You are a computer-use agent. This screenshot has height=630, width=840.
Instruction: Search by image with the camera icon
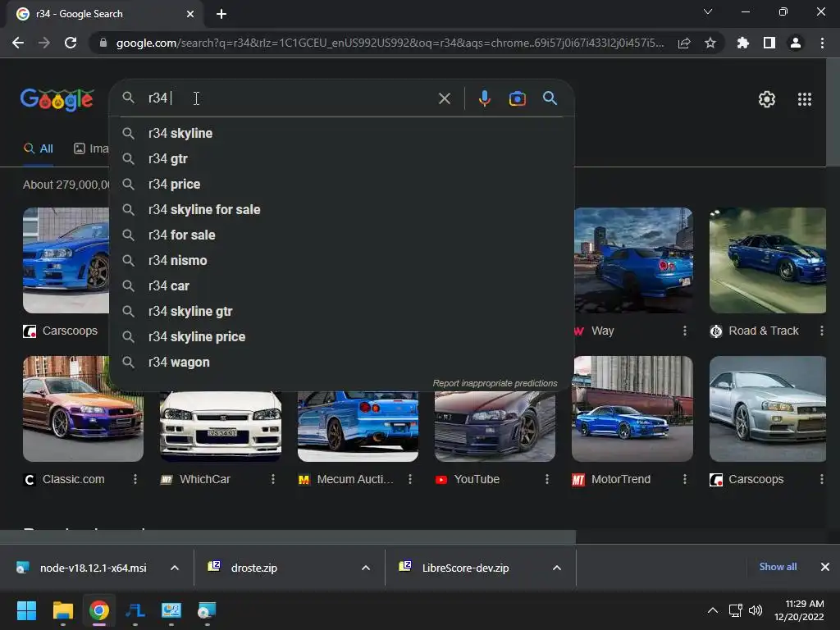[518, 98]
